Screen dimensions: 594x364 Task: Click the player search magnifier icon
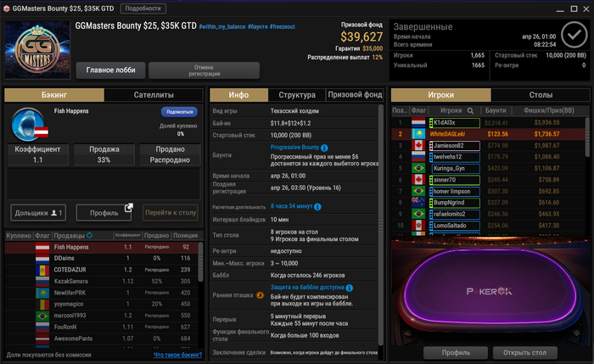470,110
